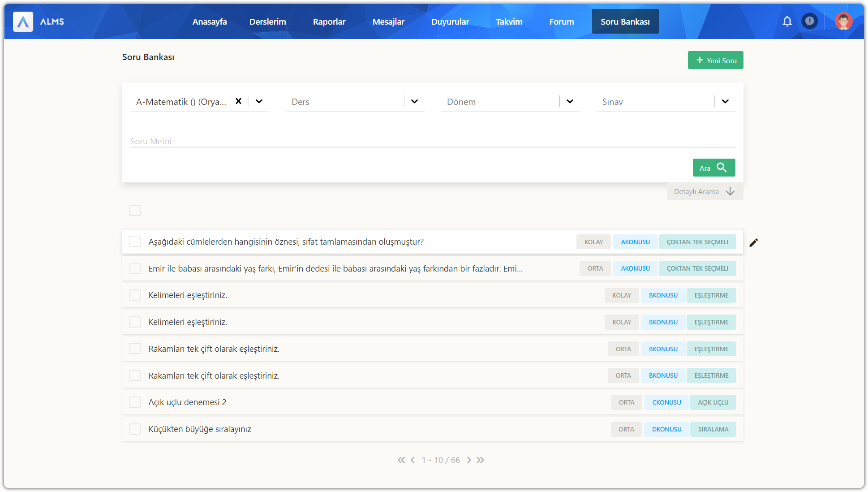
Task: Expand the Sınav dropdown
Action: (725, 102)
